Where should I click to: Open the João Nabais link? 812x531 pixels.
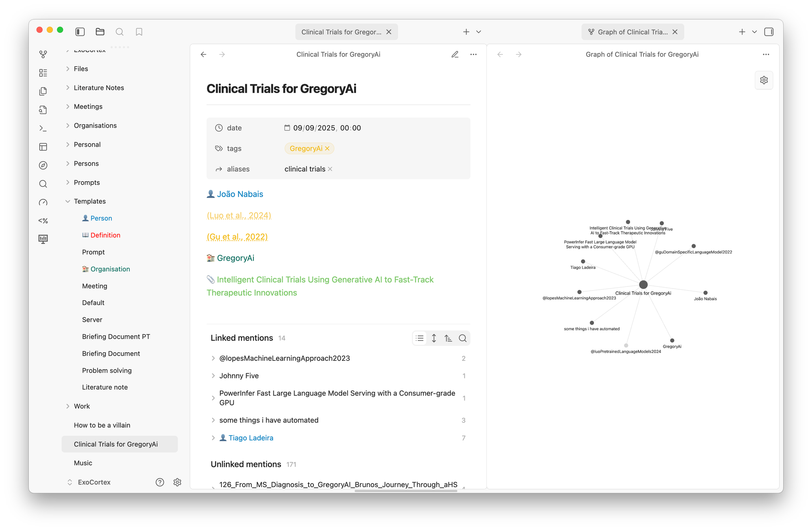click(x=240, y=194)
